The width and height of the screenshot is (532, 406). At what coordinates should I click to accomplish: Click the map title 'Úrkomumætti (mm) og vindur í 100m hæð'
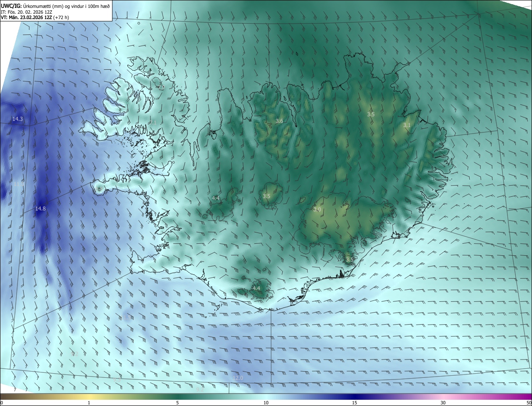click(66, 5)
